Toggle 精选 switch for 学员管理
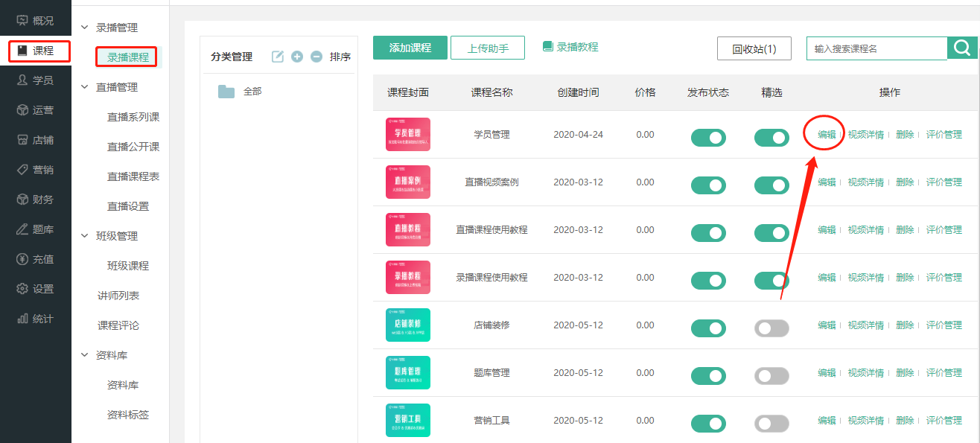Image resolution: width=980 pixels, height=443 pixels. 771,138
